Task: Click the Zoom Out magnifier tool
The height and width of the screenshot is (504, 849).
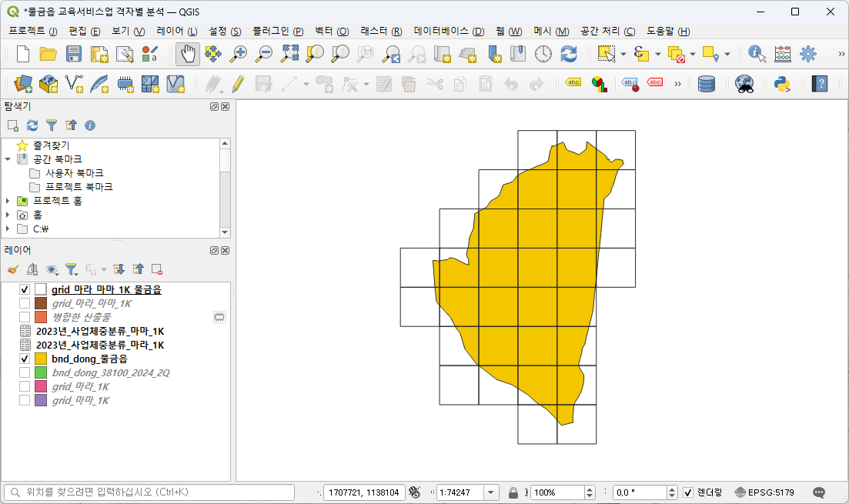Action: (x=264, y=54)
